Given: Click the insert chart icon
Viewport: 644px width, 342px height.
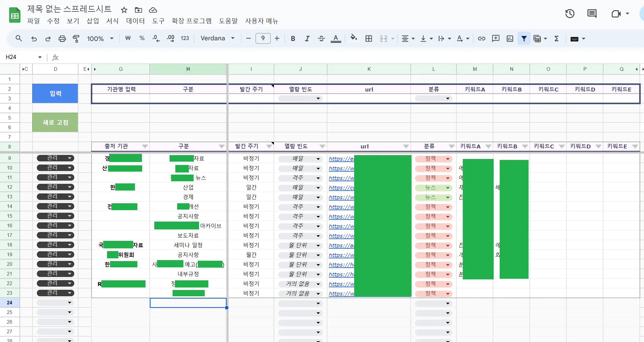Looking at the screenshot, I should coord(510,39).
